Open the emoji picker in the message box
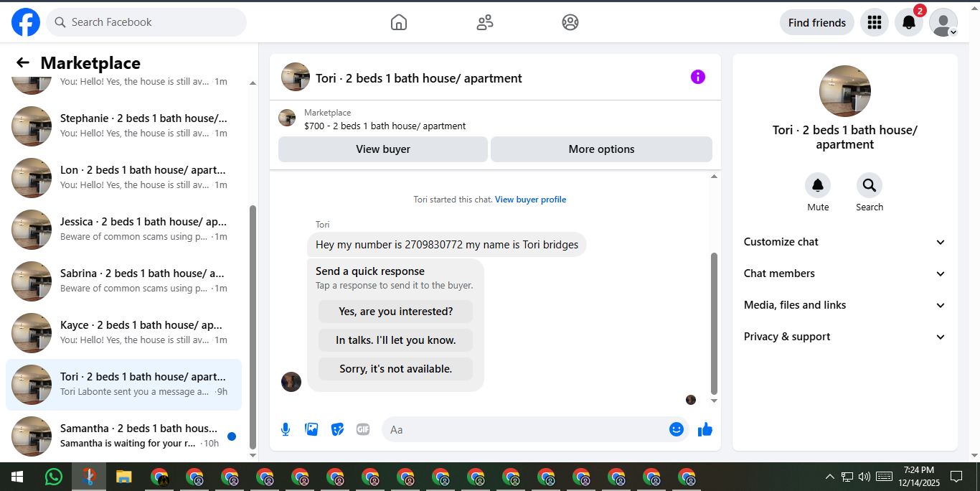The height and width of the screenshot is (491, 980). 676,429
